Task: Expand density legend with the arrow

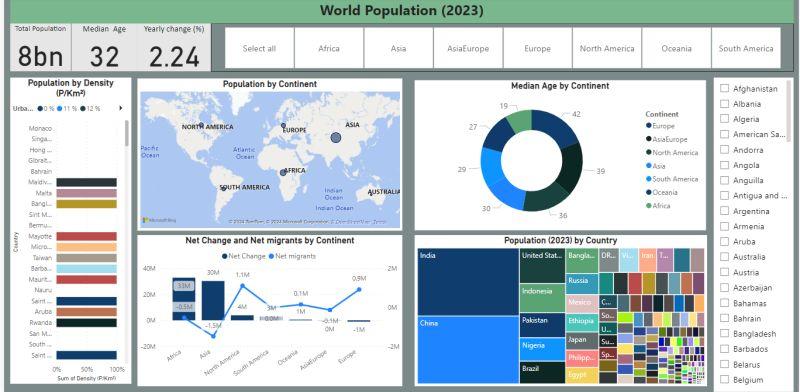Action: pyautogui.click(x=121, y=108)
